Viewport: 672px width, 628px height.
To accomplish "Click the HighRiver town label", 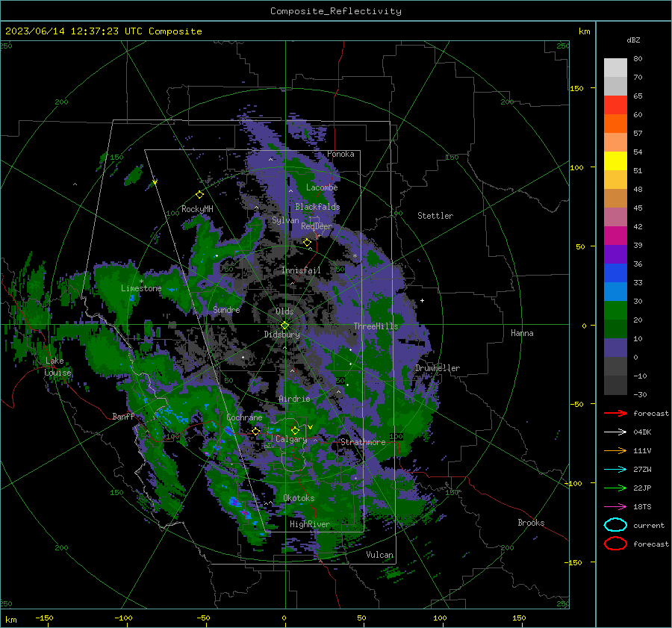I will (x=310, y=524).
